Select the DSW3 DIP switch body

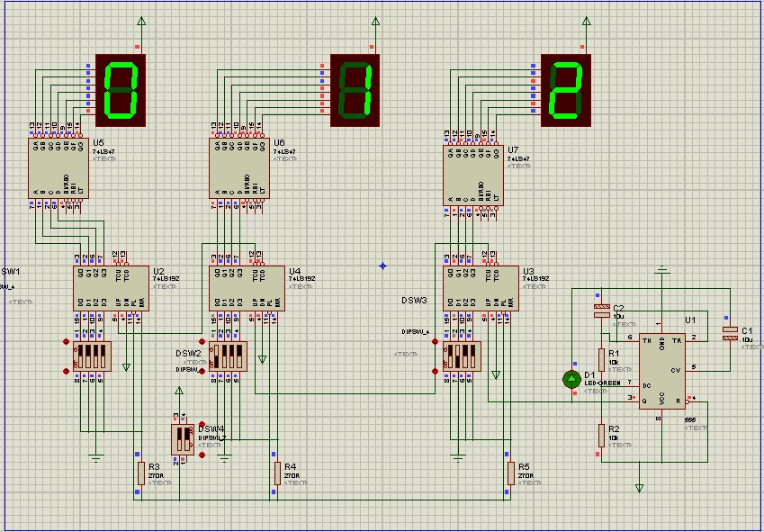462,356
